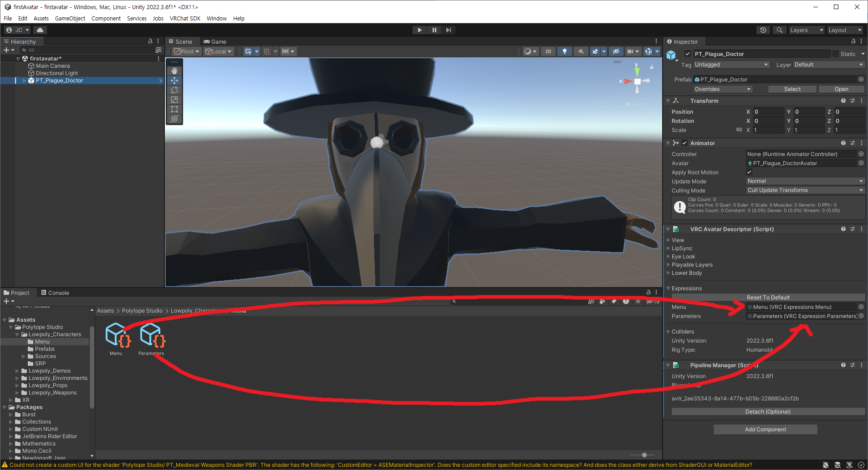This screenshot has height=470, width=868.
Task: Select the Scale tool
Action: click(x=174, y=100)
